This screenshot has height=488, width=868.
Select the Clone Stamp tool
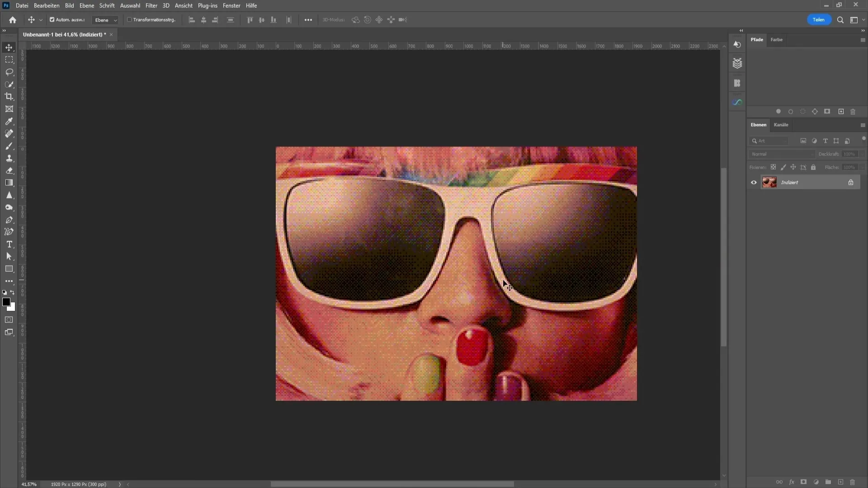pyautogui.click(x=9, y=158)
